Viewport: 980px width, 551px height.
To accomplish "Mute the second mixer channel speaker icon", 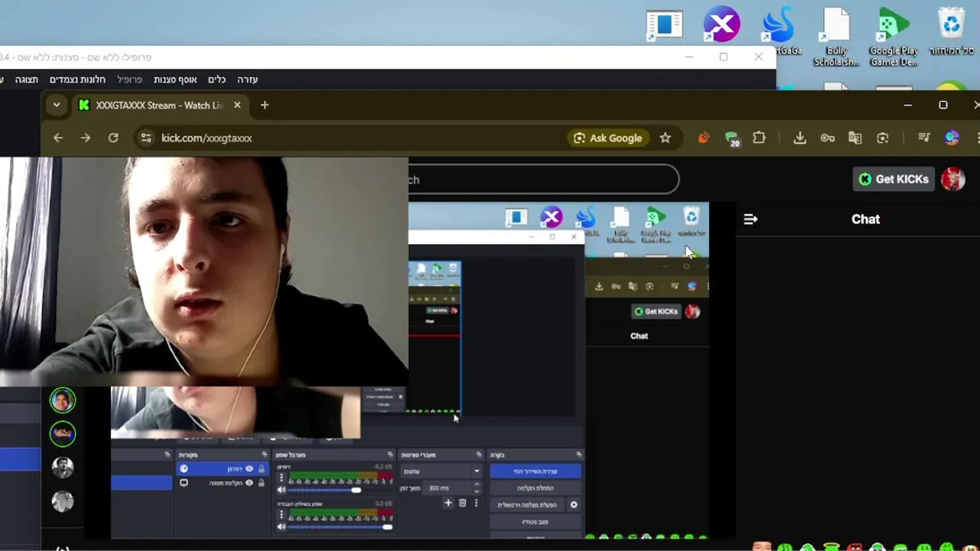I will pyautogui.click(x=282, y=527).
